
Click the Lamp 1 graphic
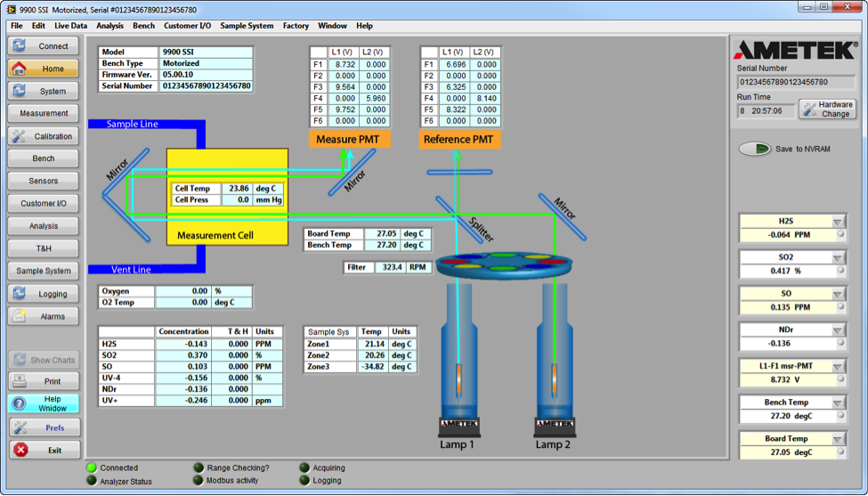(x=458, y=360)
